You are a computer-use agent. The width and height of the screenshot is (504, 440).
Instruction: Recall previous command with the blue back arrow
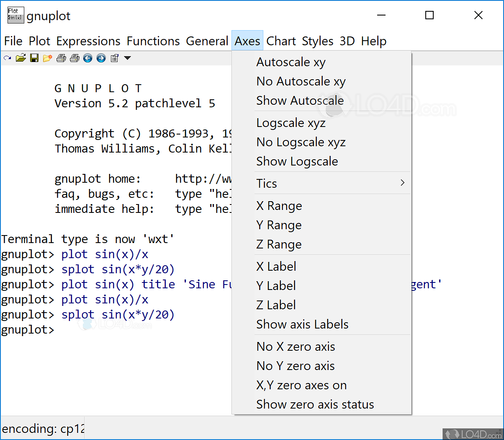(x=87, y=58)
